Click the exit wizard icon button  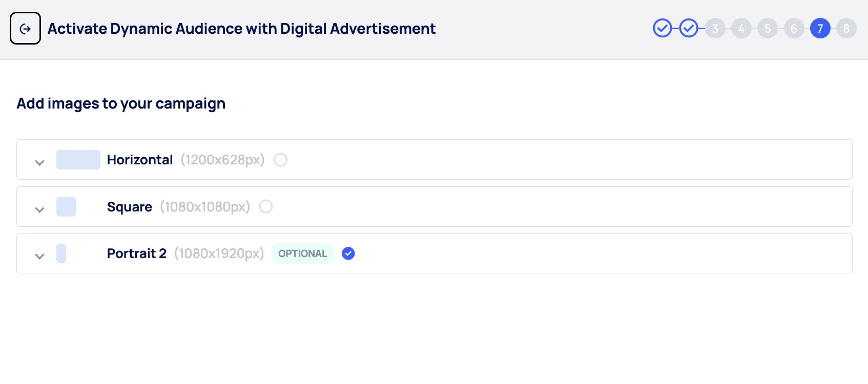tap(25, 29)
